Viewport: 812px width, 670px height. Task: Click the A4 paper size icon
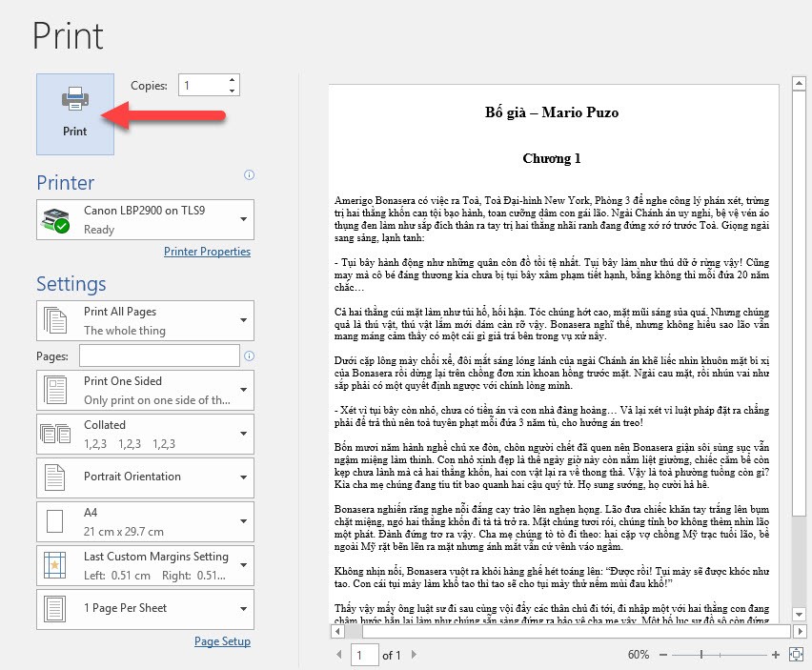[55, 521]
